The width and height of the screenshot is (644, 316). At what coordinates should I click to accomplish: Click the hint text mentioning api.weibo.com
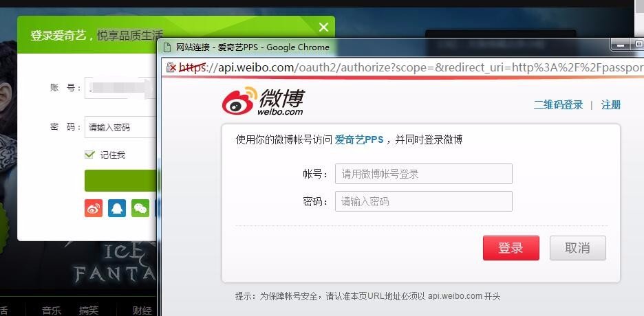(x=367, y=296)
